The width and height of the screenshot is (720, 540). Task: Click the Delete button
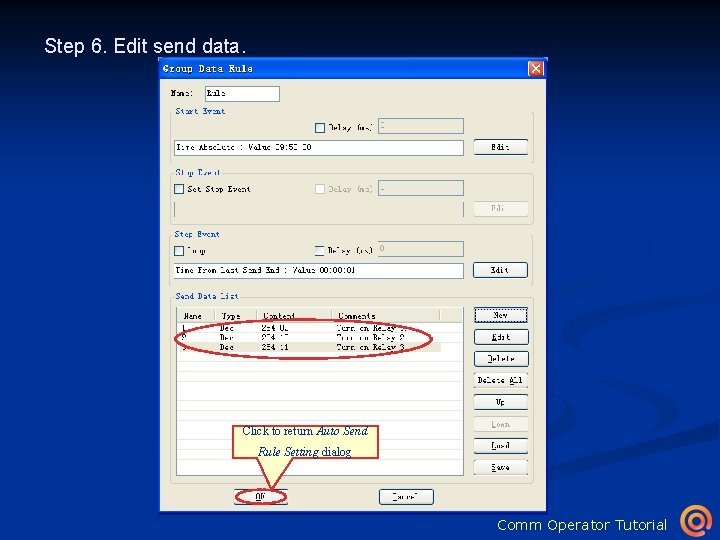501,359
